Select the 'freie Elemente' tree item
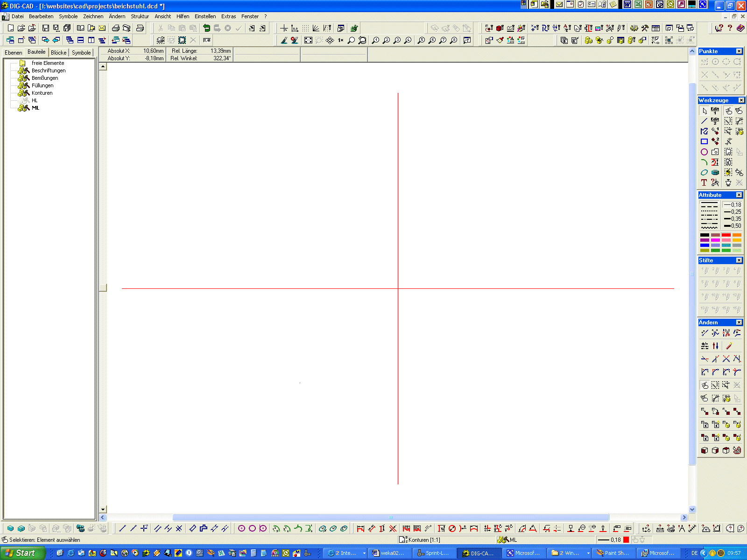Screen dimensions: 747x560 coord(48,63)
